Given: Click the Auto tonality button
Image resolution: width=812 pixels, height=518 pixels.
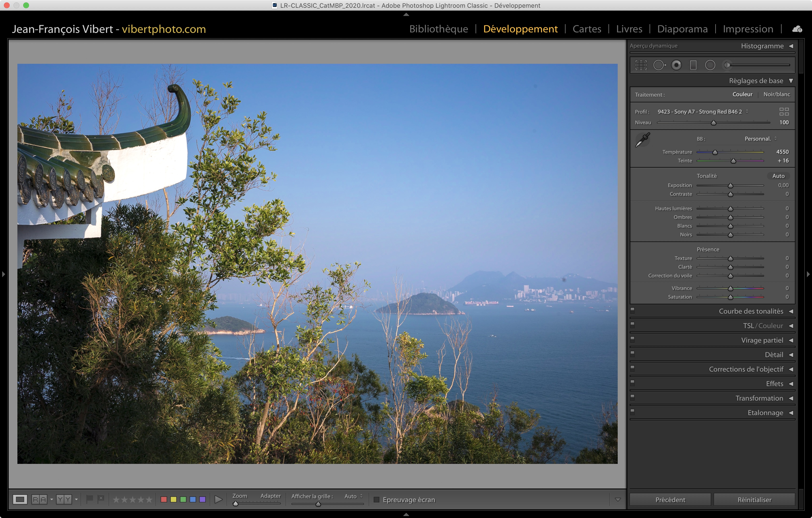Looking at the screenshot, I should (x=778, y=176).
